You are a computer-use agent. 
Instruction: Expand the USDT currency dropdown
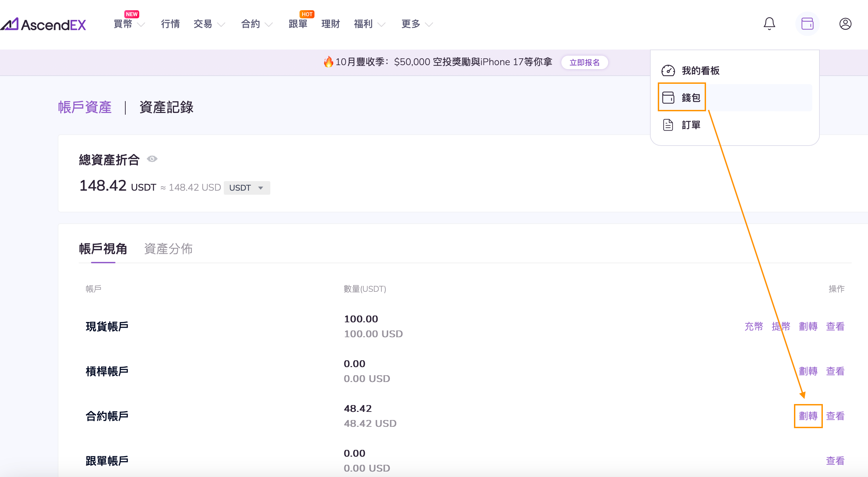(247, 188)
